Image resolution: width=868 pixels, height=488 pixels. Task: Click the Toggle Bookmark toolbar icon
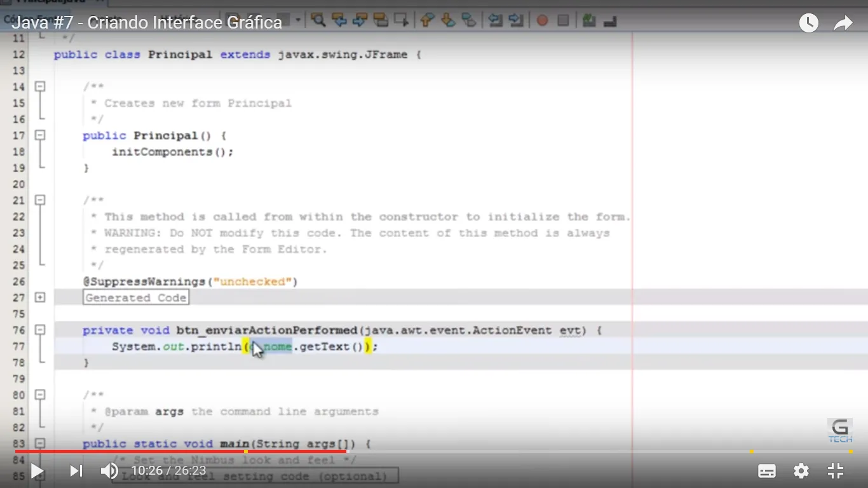coord(468,20)
